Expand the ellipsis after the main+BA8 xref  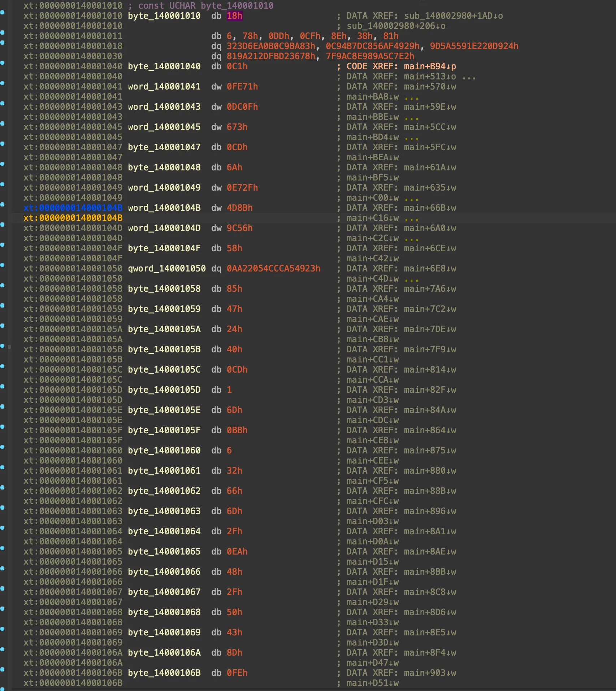(x=412, y=97)
